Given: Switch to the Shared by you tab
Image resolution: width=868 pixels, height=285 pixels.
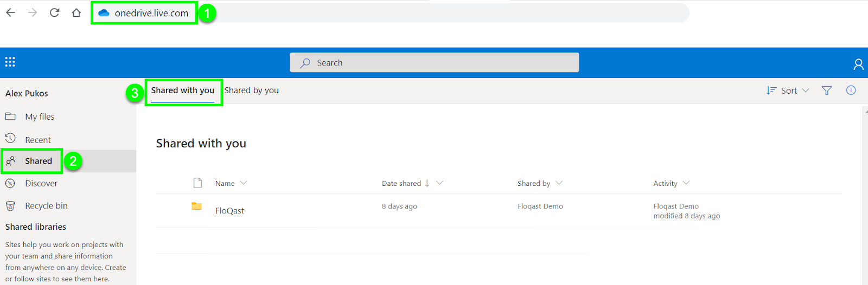Looking at the screenshot, I should 252,90.
